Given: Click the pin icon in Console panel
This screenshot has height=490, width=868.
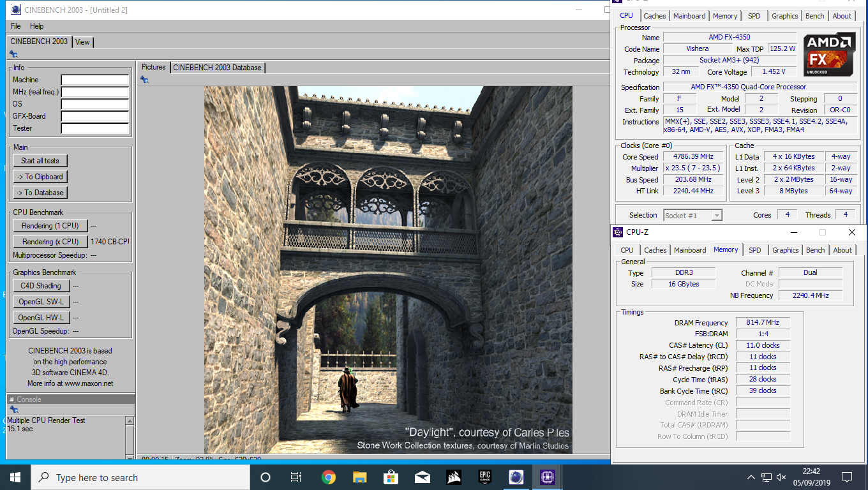Looking at the screenshot, I should click(x=13, y=410).
